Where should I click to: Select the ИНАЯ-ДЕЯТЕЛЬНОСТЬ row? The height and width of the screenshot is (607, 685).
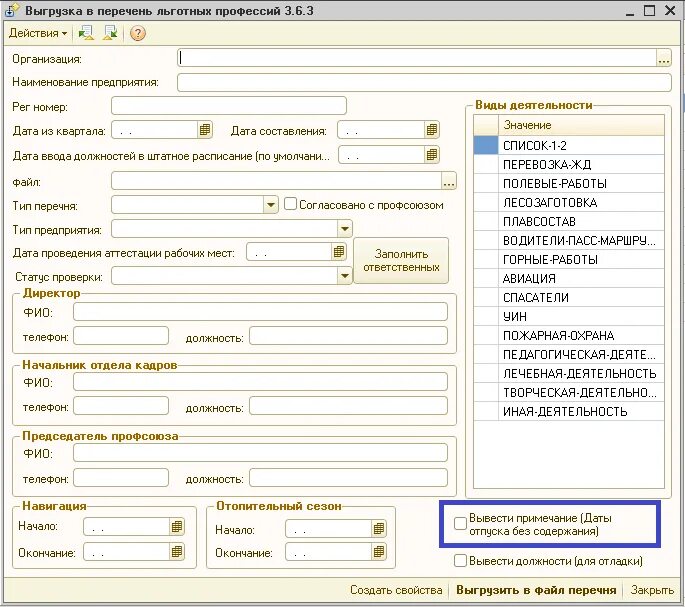[x=569, y=412]
